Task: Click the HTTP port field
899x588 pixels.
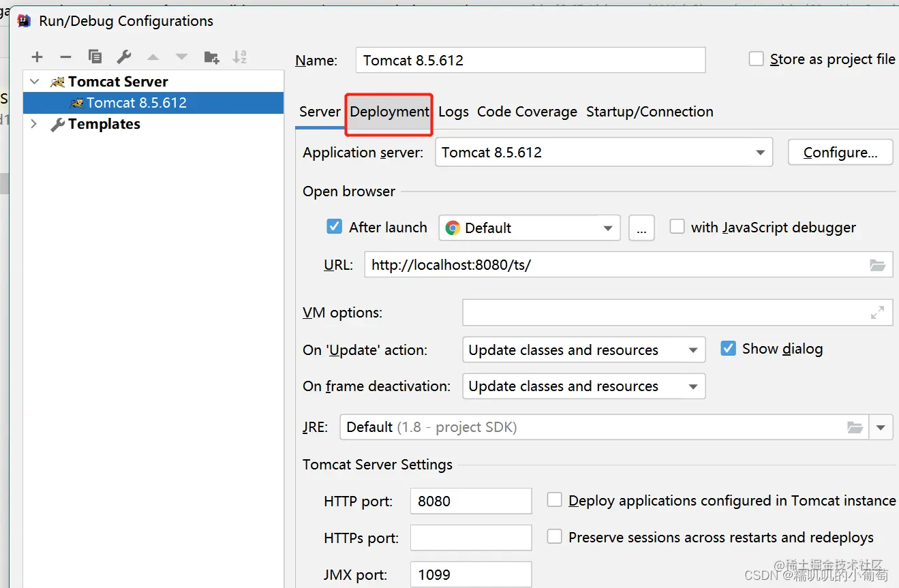Action: tap(471, 501)
